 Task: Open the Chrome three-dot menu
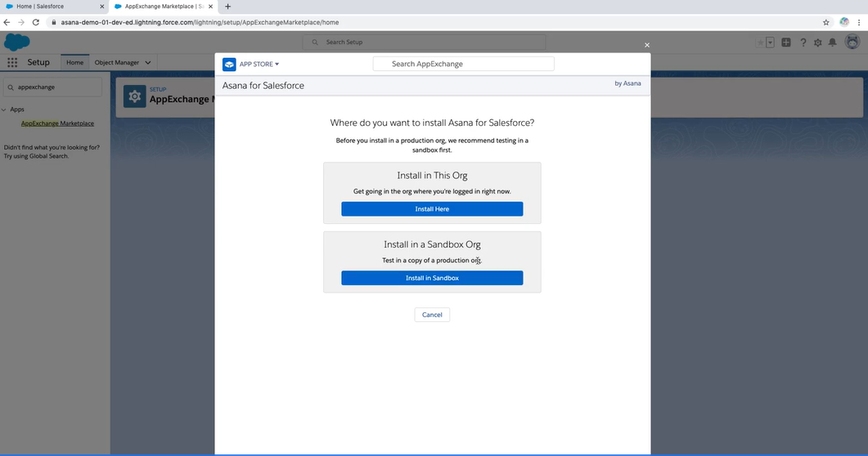pyautogui.click(x=859, y=23)
